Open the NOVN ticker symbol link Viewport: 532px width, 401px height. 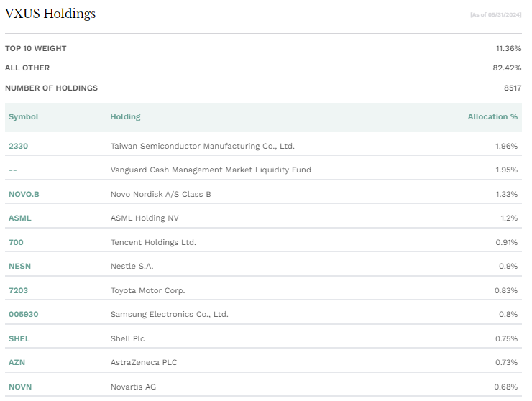(x=20, y=387)
